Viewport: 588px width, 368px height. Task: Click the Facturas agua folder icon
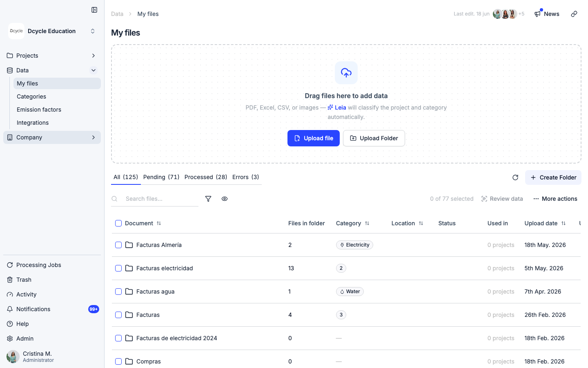pos(129,292)
